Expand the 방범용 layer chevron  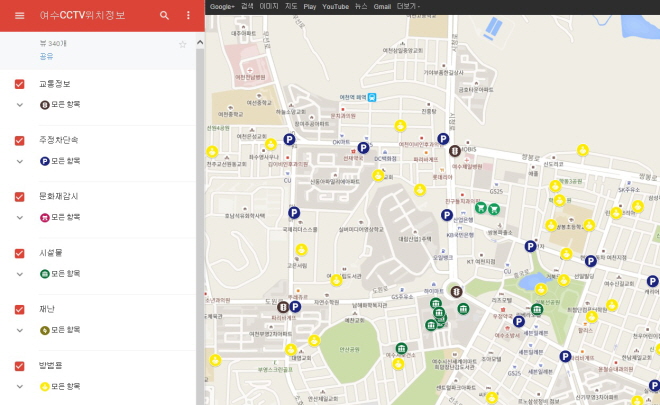(20, 385)
